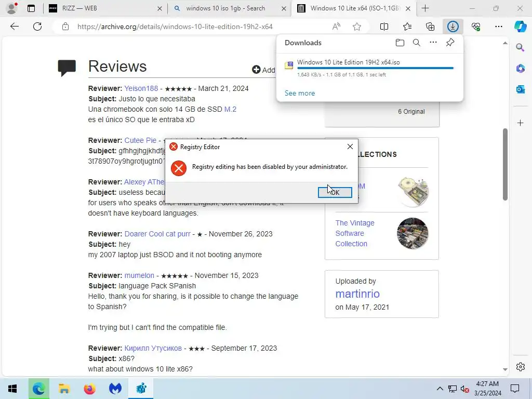The height and width of the screenshot is (399, 532).
Task: Refresh the archive.org page
Action: pos(37,26)
